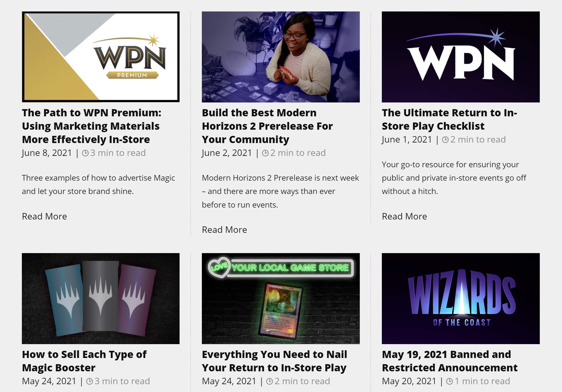The image size is (562, 392).
Task: Open the Love Your Local Game Store image
Action: [281, 299]
